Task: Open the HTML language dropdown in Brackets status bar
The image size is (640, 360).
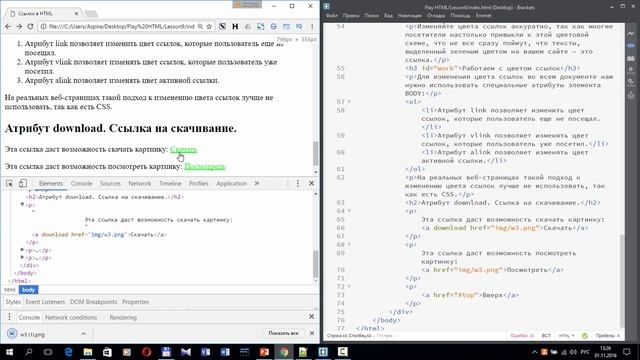Action: [567, 336]
